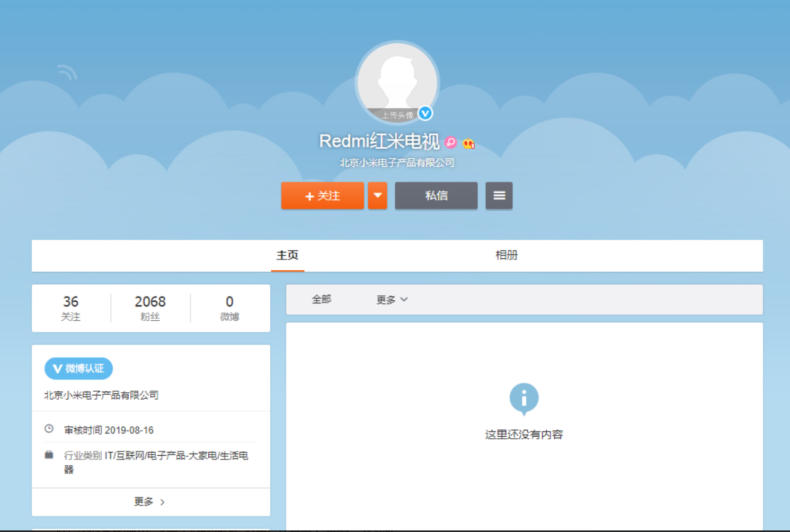Screen dimensions: 790x532
Task: Expand 更多 at the bottom of the info card
Action: point(150,502)
